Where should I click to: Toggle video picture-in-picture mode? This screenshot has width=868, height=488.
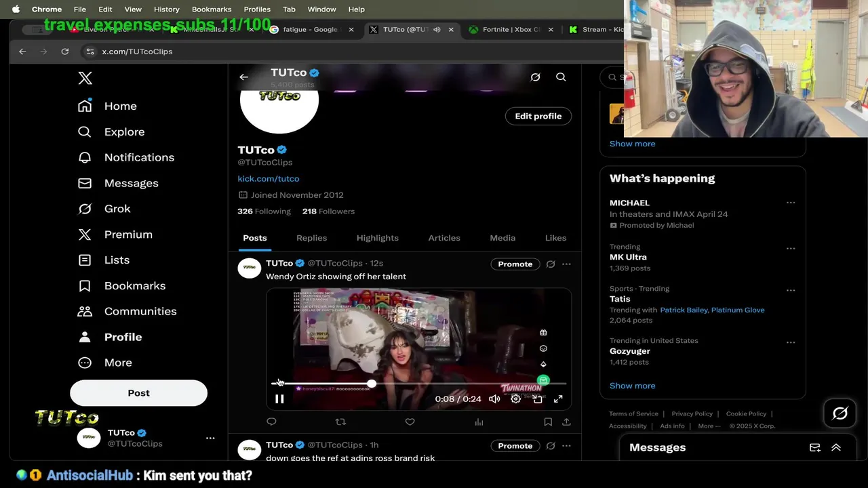click(537, 399)
